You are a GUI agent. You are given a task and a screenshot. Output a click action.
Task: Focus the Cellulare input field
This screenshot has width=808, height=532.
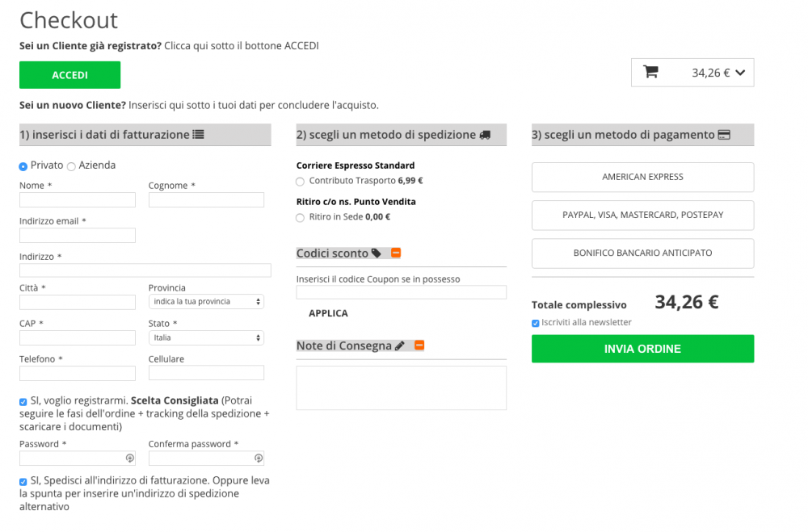[206, 373]
